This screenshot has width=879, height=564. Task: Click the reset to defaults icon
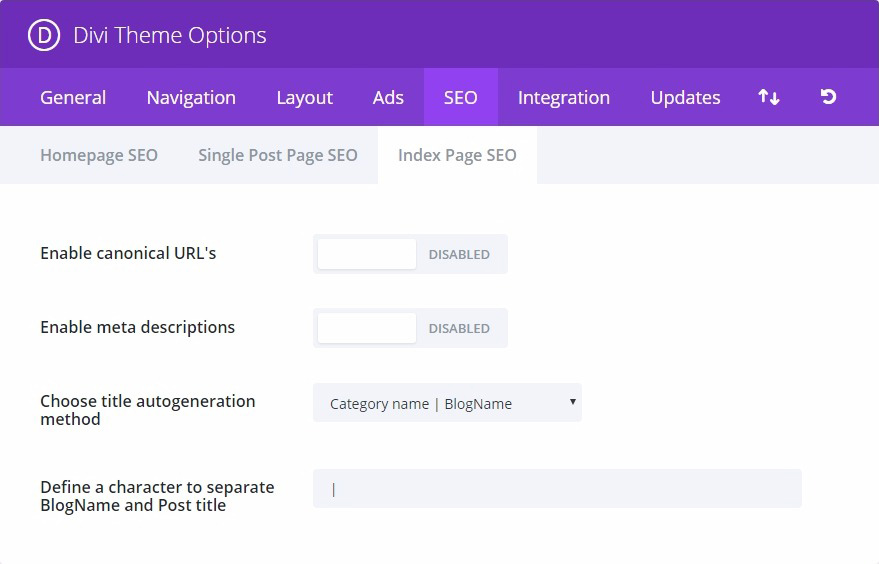point(828,97)
